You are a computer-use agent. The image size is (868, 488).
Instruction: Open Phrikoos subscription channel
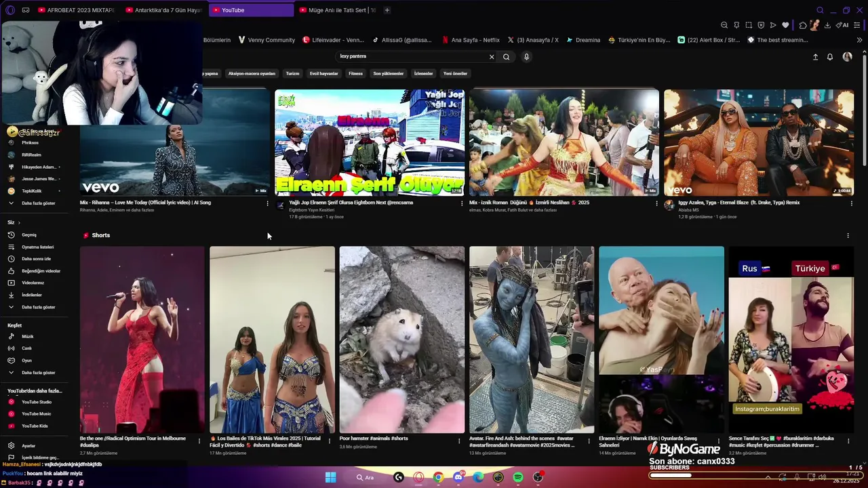(30, 143)
